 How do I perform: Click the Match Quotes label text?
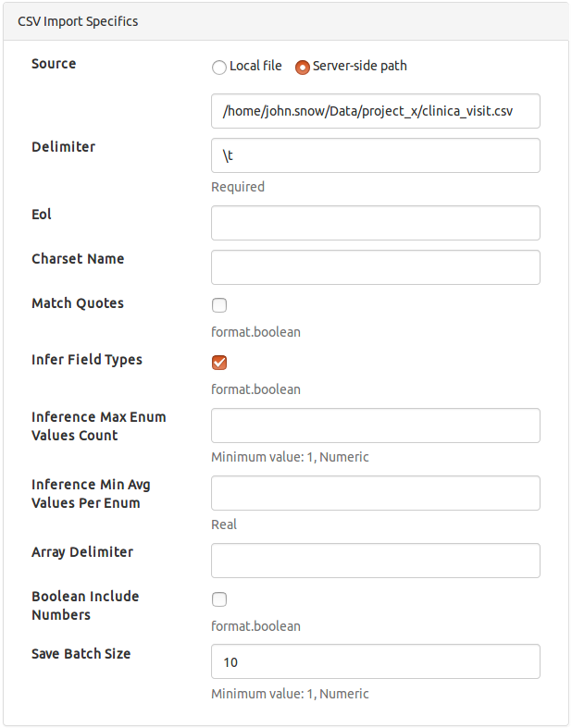[78, 303]
